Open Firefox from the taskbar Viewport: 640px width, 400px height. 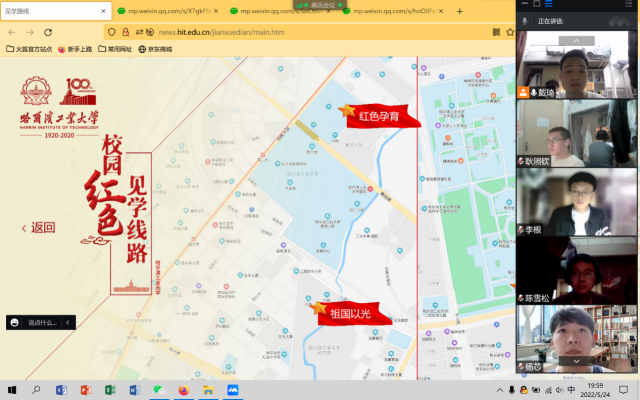[x=183, y=389]
